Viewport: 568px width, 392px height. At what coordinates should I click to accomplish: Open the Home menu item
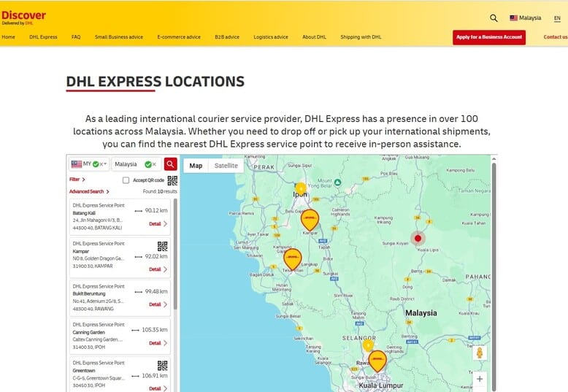(x=8, y=37)
